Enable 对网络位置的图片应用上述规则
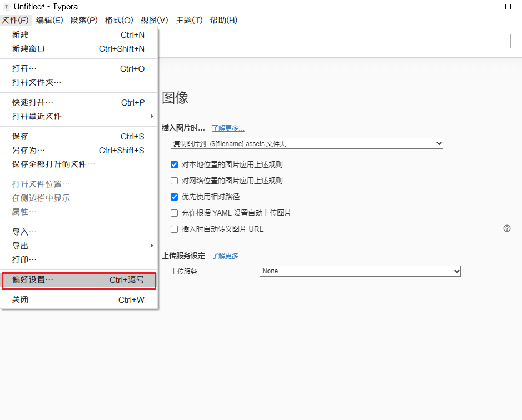The width and height of the screenshot is (522, 420). (x=174, y=181)
